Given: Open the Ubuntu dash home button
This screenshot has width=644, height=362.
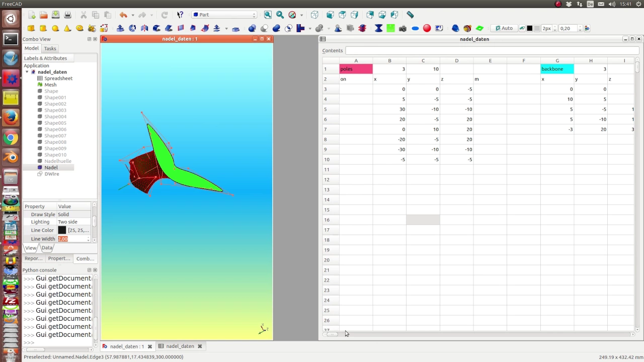Looking at the screenshot, I should [11, 19].
